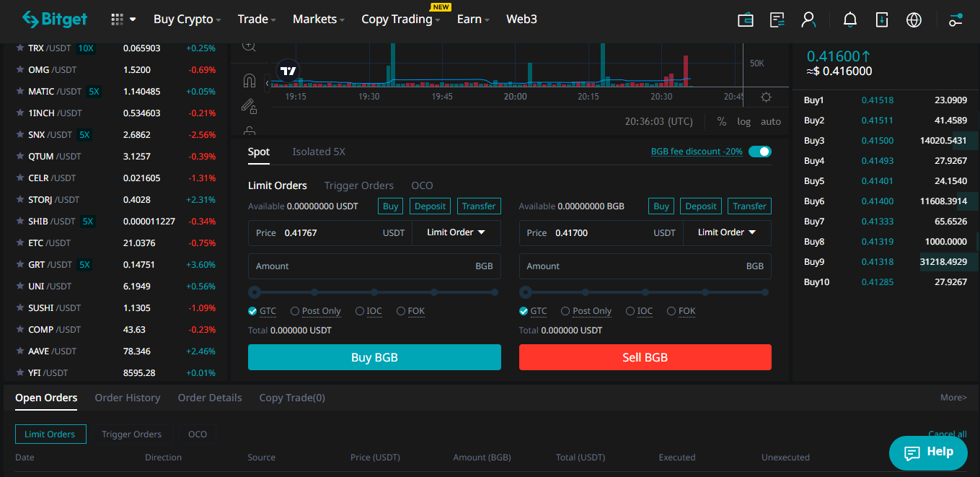
Task: Open chart settings gear icon
Action: pyautogui.click(x=766, y=97)
